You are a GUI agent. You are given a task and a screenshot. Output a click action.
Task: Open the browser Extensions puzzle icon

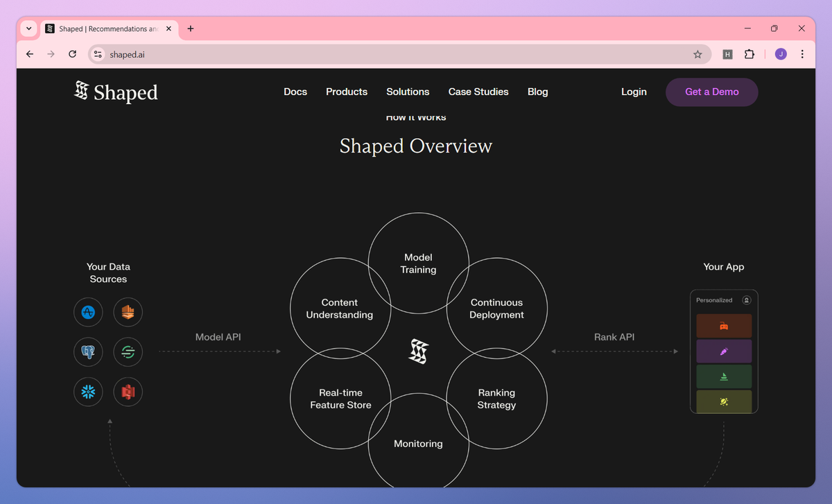[x=749, y=54]
